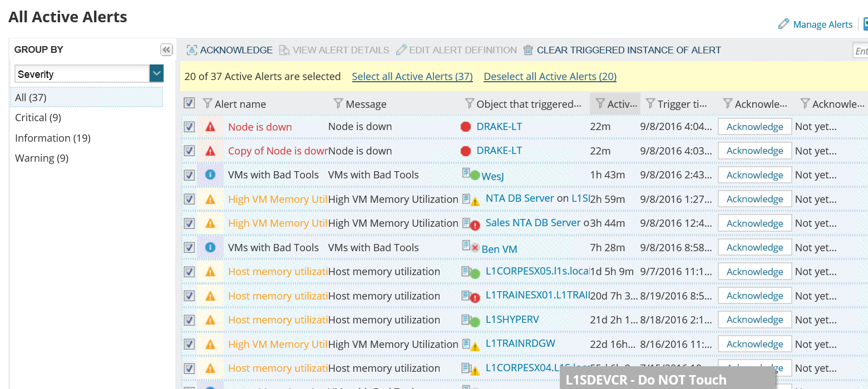
Task: Open the Manage Alerts link
Action: coord(822,24)
